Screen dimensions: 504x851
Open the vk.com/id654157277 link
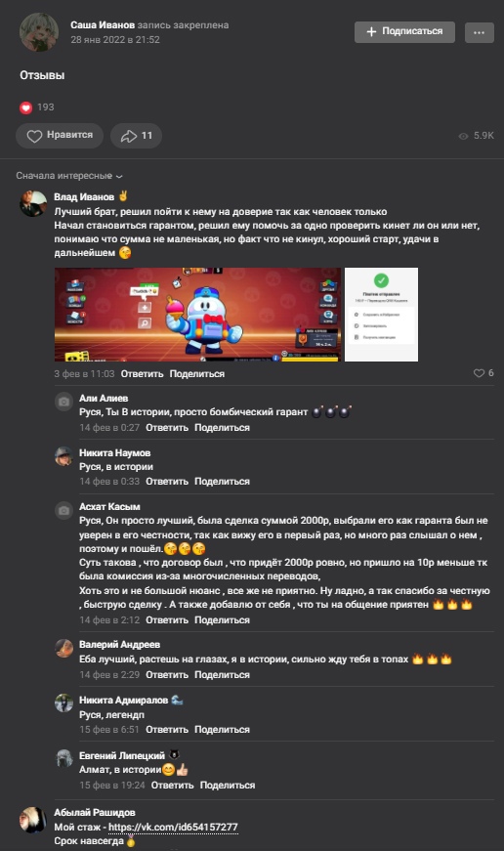(173, 828)
